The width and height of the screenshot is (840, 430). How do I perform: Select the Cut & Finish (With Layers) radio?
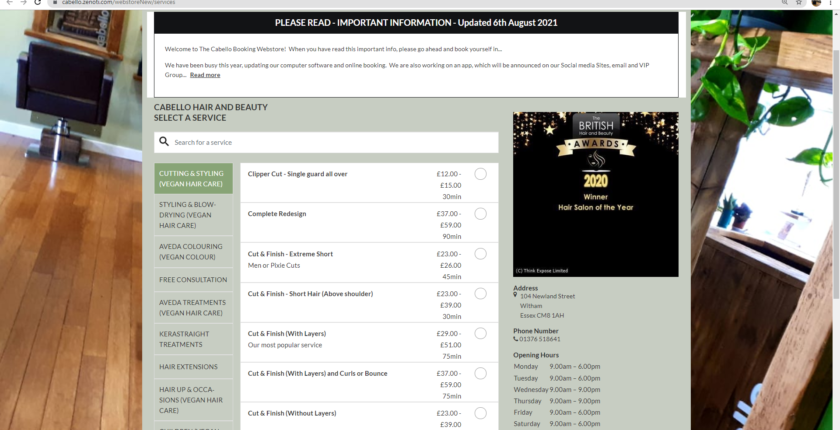[x=481, y=334]
